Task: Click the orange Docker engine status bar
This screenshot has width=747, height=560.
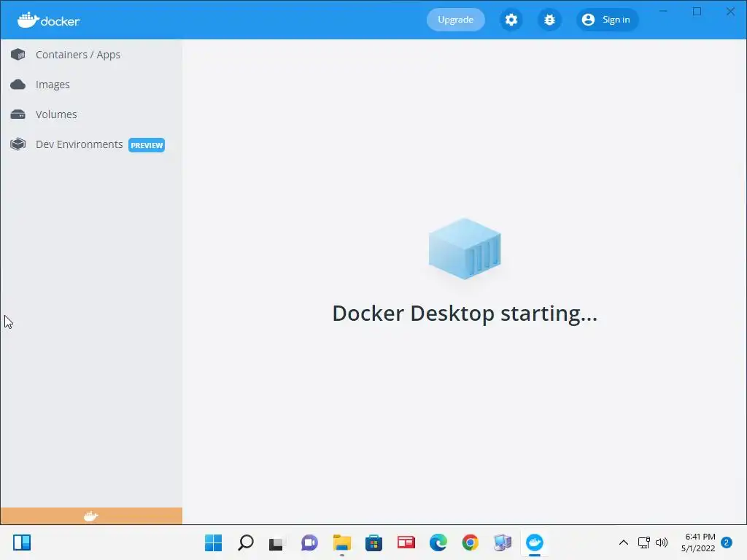Action: click(91, 516)
